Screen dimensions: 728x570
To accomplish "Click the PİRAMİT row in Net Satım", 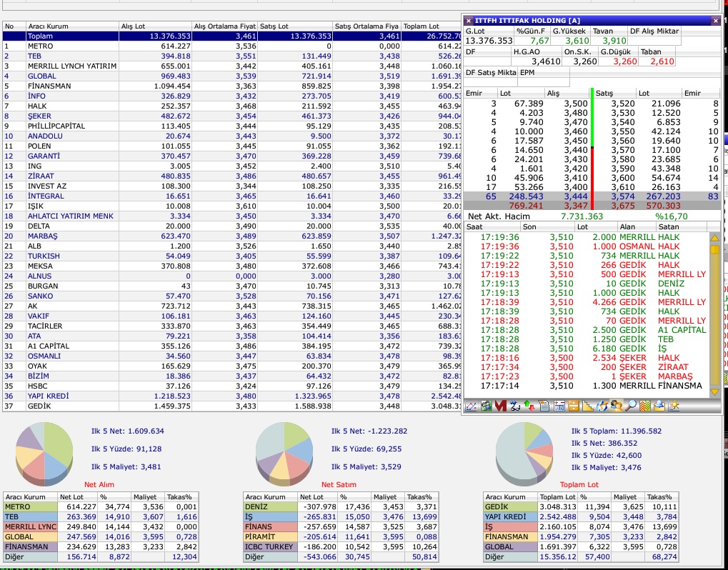I will tap(341, 537).
